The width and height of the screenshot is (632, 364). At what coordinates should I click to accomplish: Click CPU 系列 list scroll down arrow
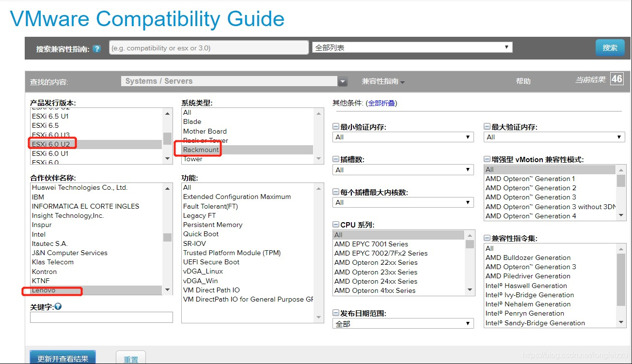tap(470, 290)
